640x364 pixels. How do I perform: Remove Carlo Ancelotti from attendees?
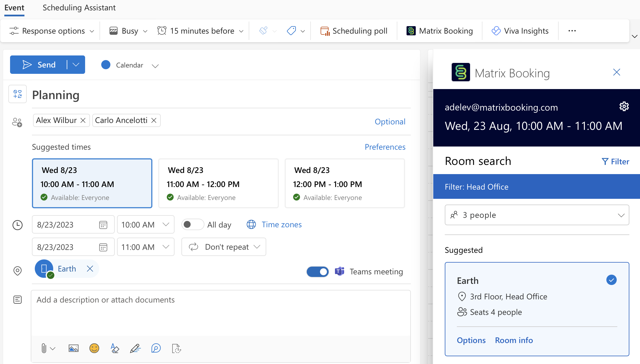pos(154,120)
